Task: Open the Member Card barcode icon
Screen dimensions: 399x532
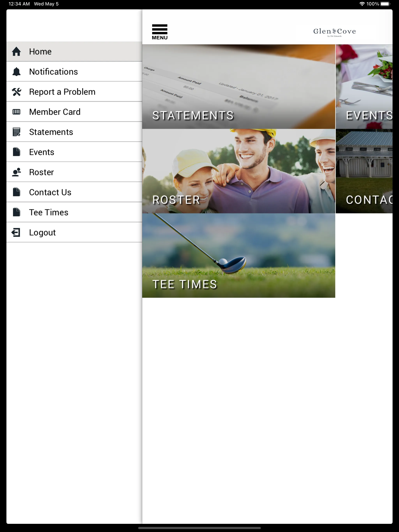Action: pyautogui.click(x=17, y=112)
